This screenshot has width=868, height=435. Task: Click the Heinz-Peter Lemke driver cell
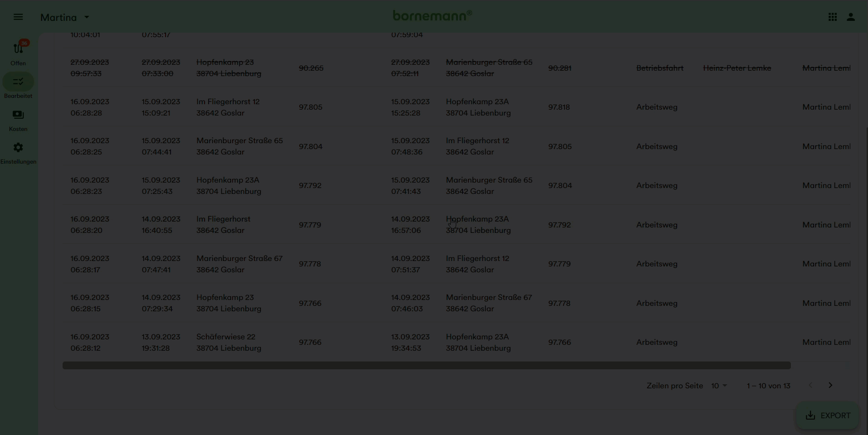click(737, 68)
